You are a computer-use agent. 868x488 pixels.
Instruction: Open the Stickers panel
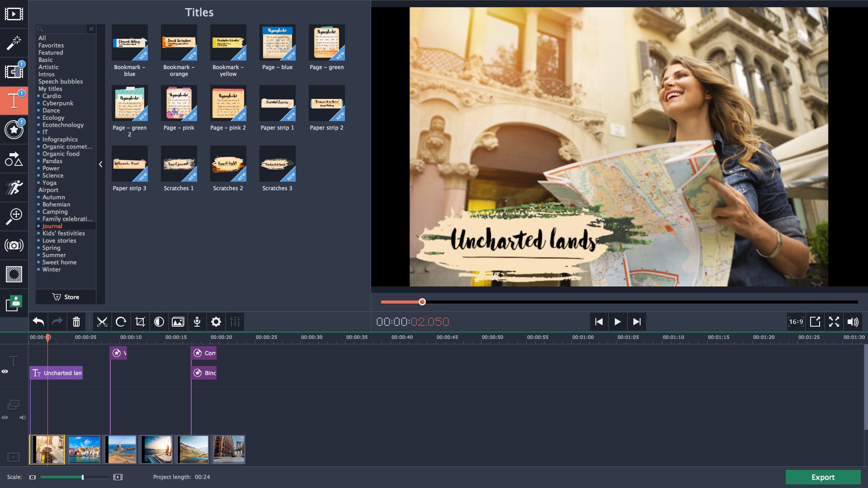pyautogui.click(x=14, y=130)
